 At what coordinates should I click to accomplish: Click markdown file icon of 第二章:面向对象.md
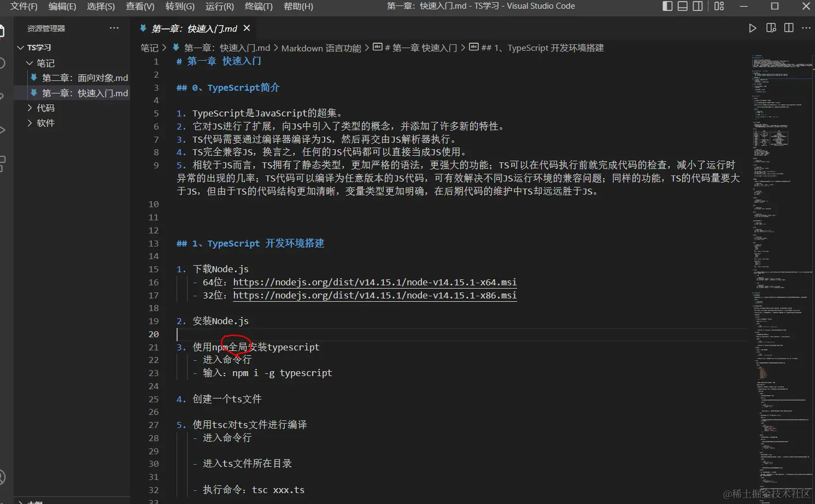(34, 78)
